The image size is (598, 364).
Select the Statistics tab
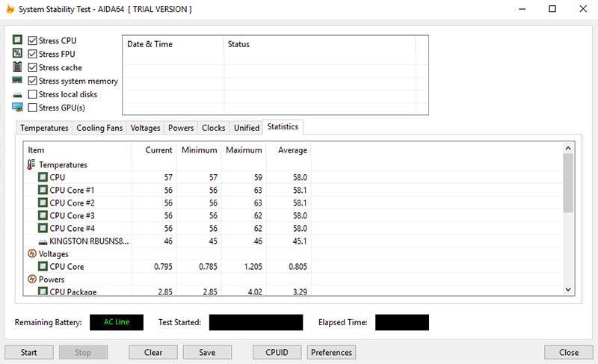(x=283, y=127)
